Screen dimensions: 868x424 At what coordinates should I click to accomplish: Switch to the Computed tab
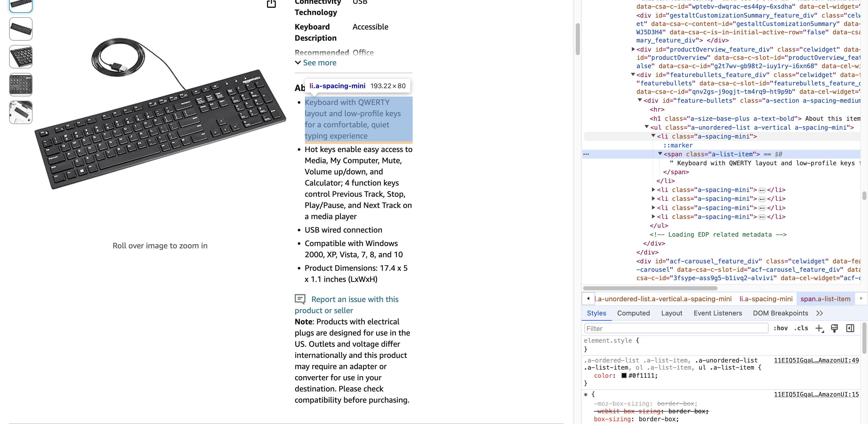(633, 313)
